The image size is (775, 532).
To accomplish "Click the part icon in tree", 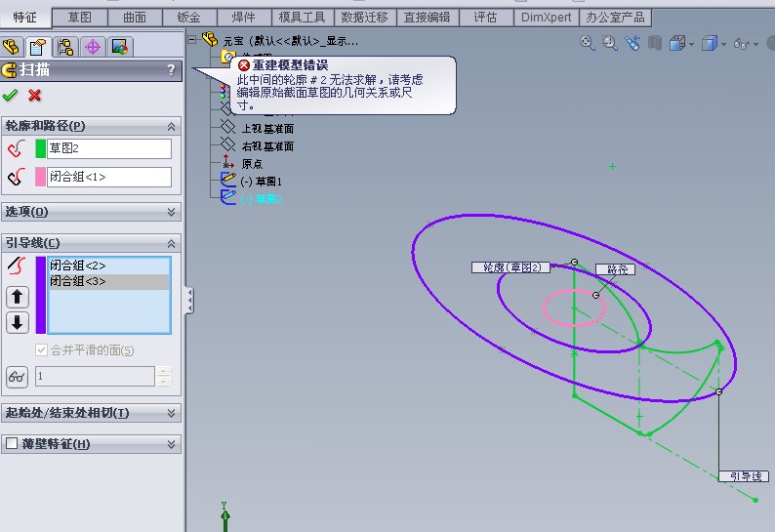I will click(210, 40).
